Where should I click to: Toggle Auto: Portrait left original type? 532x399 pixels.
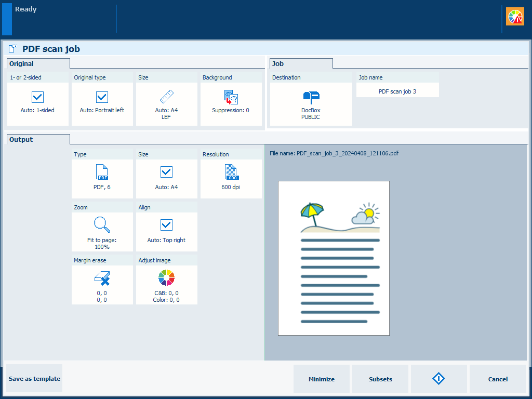(102, 98)
